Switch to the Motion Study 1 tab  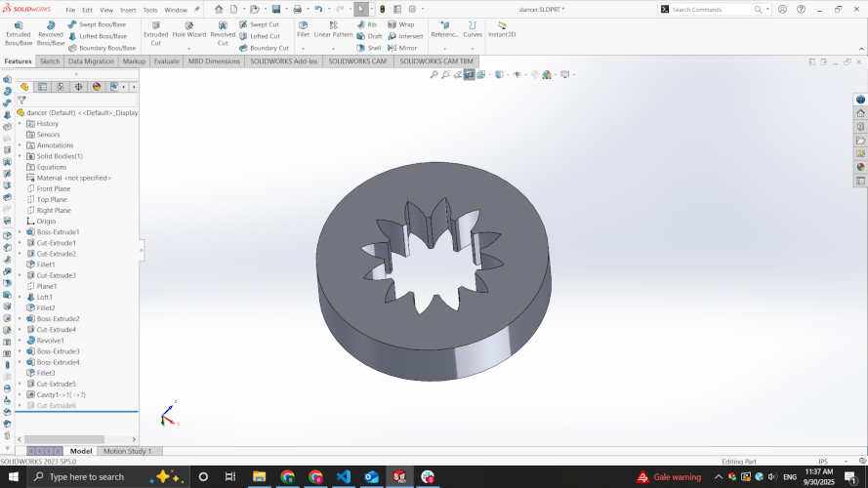tap(127, 451)
